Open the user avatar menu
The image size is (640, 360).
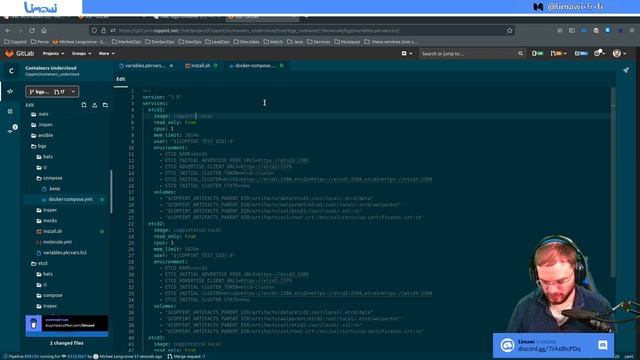(619, 53)
